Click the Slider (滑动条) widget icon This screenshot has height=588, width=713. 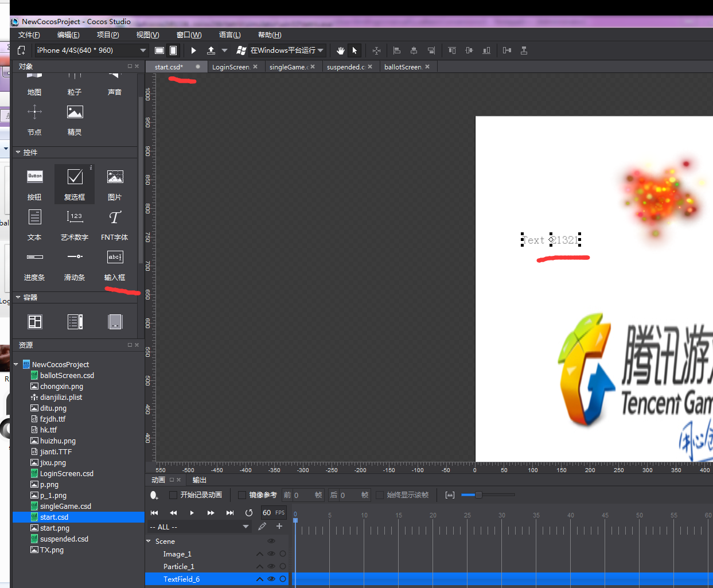click(75, 258)
